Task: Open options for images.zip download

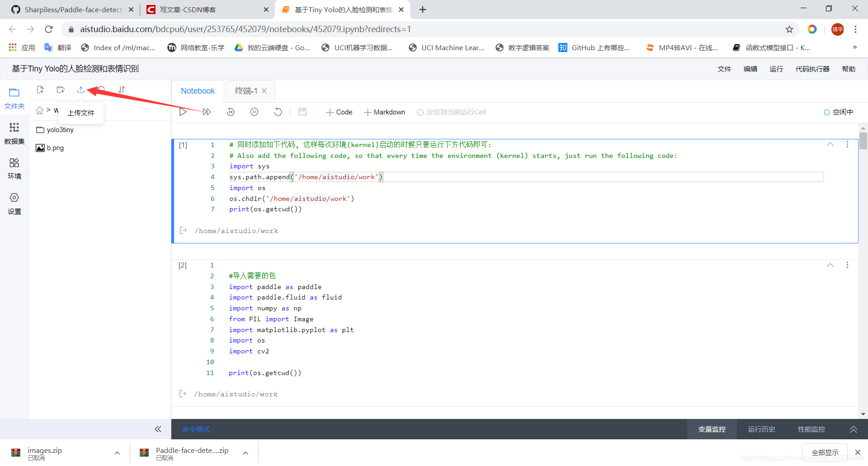Action: coord(117,453)
